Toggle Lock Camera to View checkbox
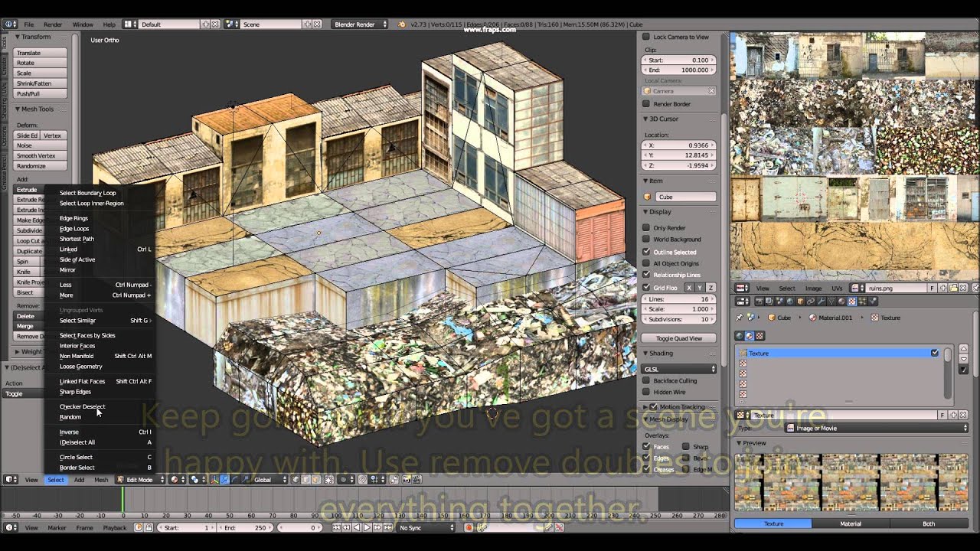 pyautogui.click(x=646, y=37)
